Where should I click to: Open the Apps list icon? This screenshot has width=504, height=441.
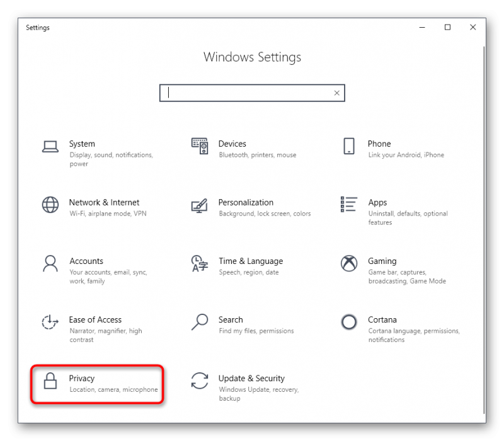[x=349, y=204]
